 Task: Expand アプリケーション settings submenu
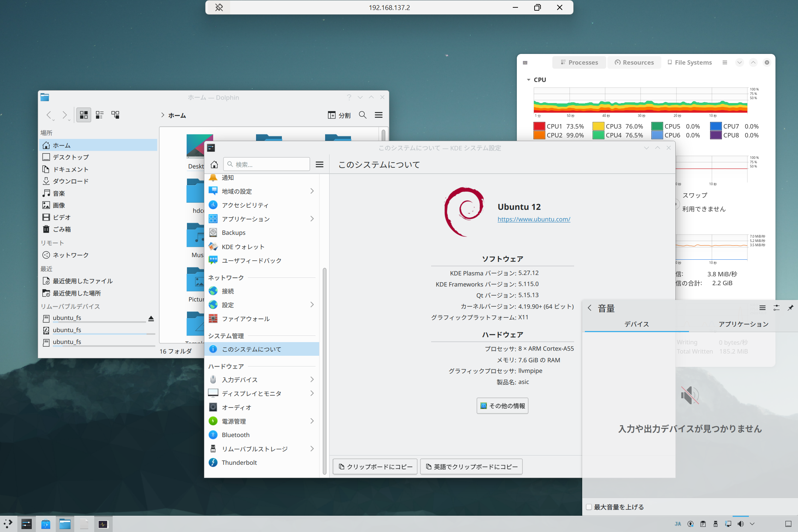click(x=312, y=219)
